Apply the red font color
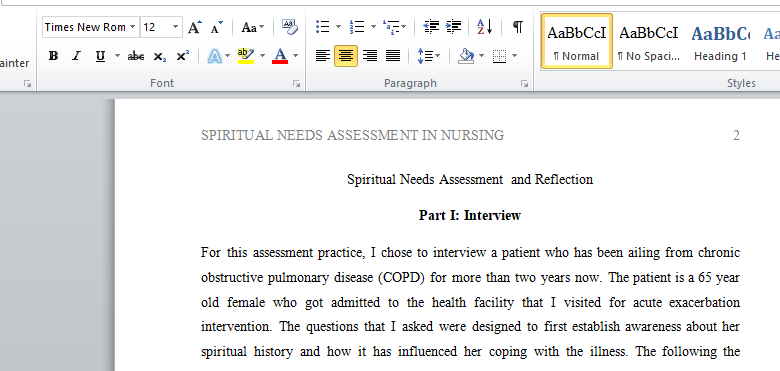 click(280, 56)
